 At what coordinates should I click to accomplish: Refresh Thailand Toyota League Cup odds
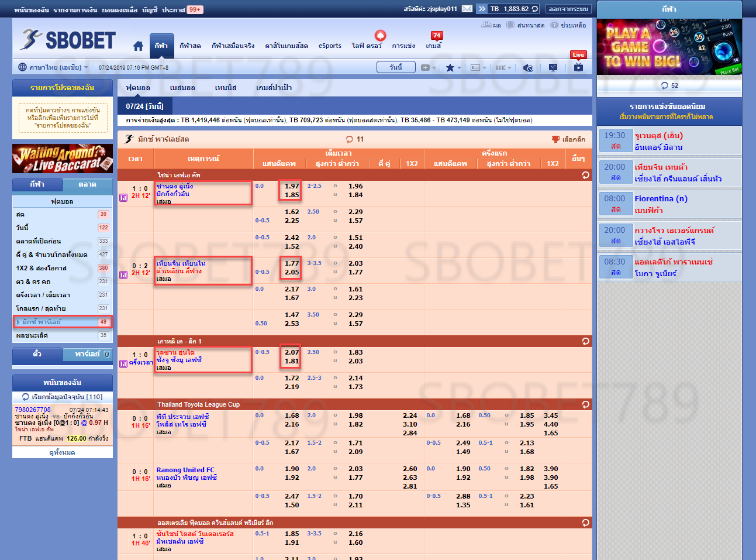pyautogui.click(x=585, y=404)
